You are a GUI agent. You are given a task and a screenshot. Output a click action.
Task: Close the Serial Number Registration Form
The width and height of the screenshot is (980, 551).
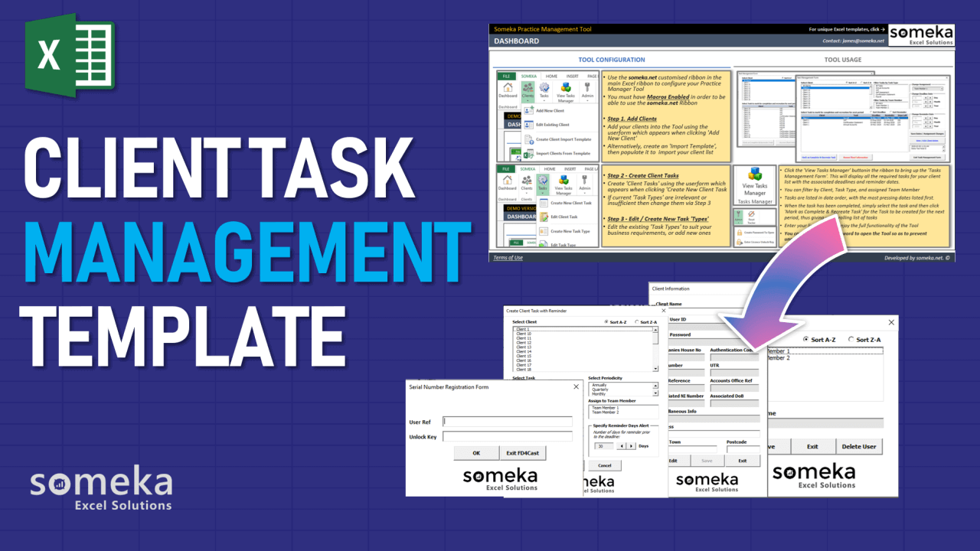click(x=576, y=386)
